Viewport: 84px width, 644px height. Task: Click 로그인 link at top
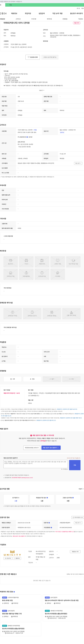click(x=78, y=8)
